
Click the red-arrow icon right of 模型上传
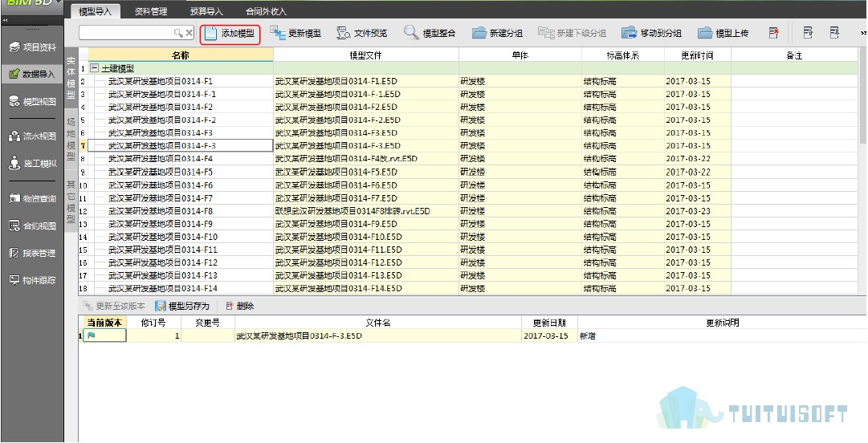point(773,33)
